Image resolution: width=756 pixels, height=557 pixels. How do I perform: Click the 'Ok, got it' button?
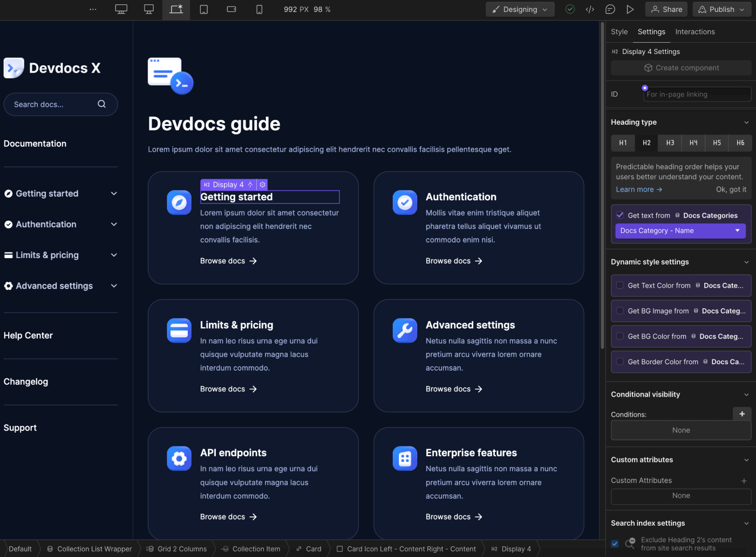pos(732,189)
